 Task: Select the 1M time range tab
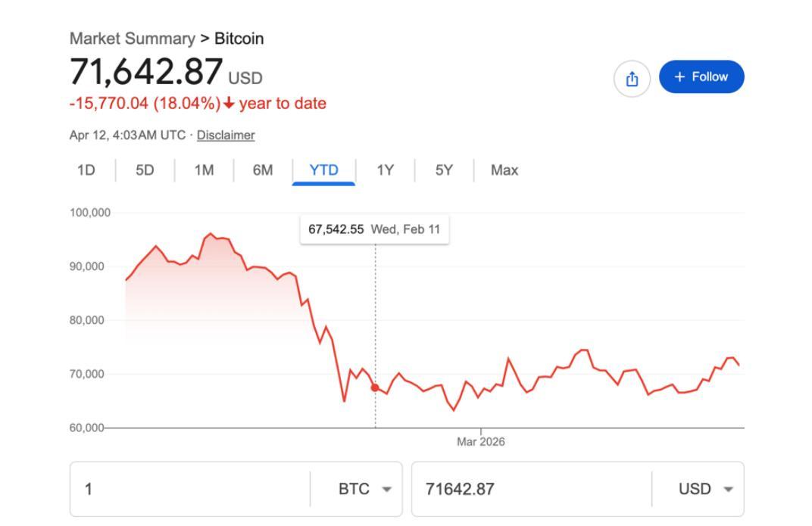(x=204, y=170)
